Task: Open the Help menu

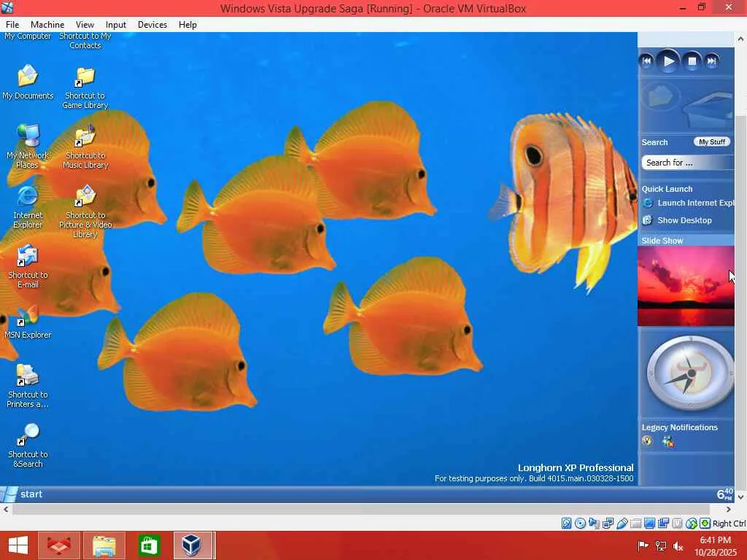Action: [x=187, y=25]
